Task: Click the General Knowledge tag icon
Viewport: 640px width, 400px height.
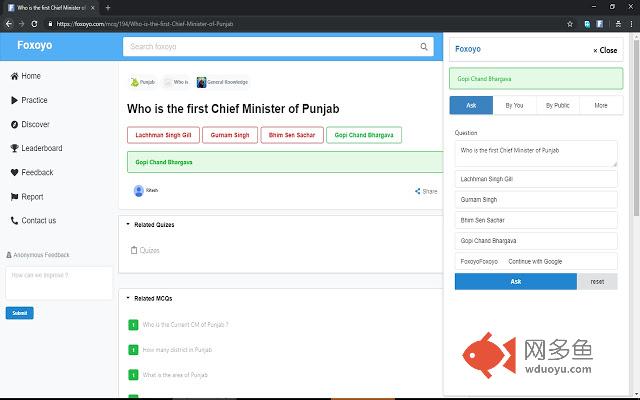Action: [201, 82]
